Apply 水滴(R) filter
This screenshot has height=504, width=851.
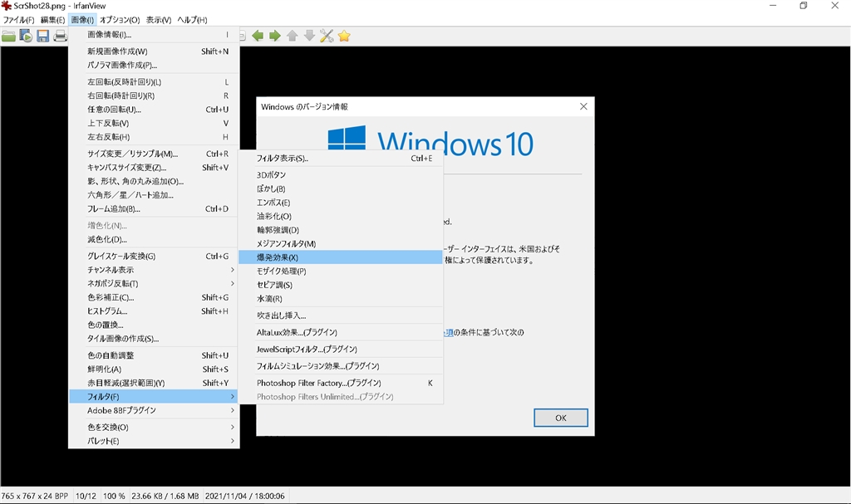point(341,299)
